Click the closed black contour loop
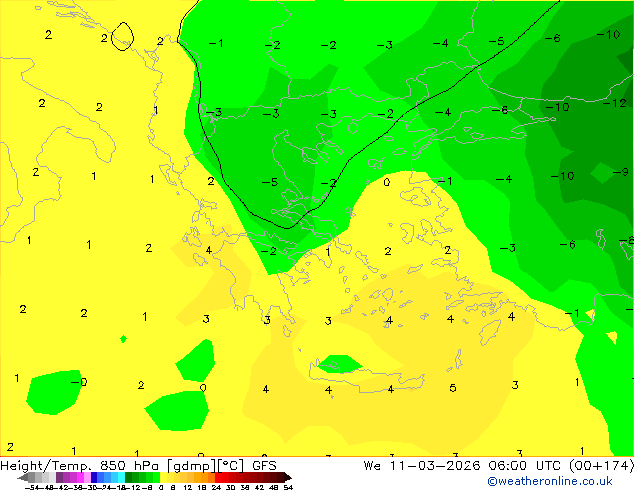 pos(122,36)
